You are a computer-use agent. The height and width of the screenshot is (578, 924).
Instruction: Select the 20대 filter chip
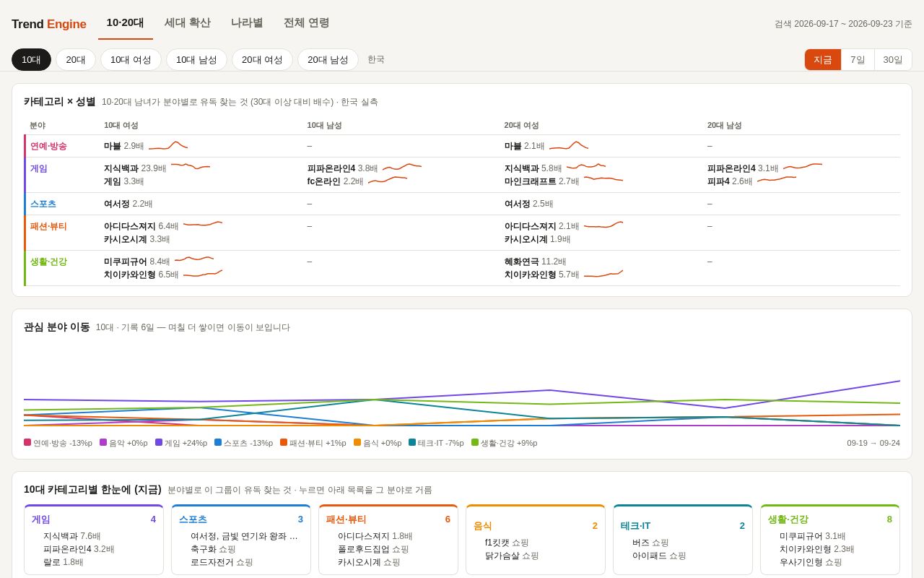point(76,59)
